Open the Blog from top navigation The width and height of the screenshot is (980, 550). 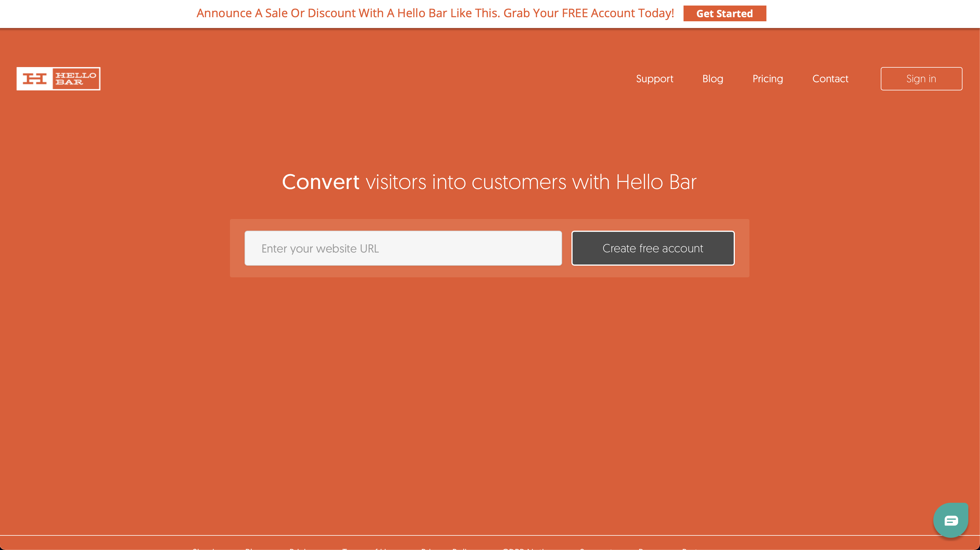tap(712, 78)
